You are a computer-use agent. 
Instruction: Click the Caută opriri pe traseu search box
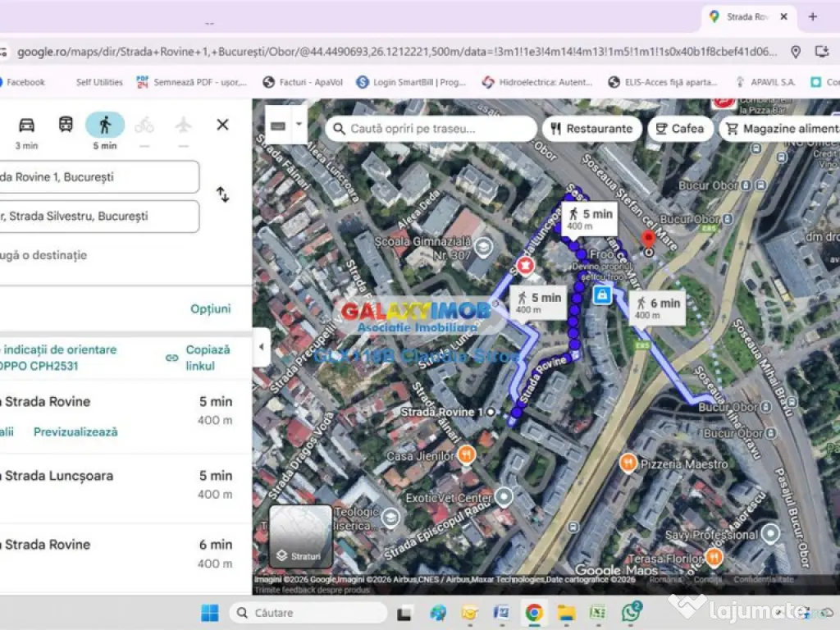pyautogui.click(x=431, y=129)
